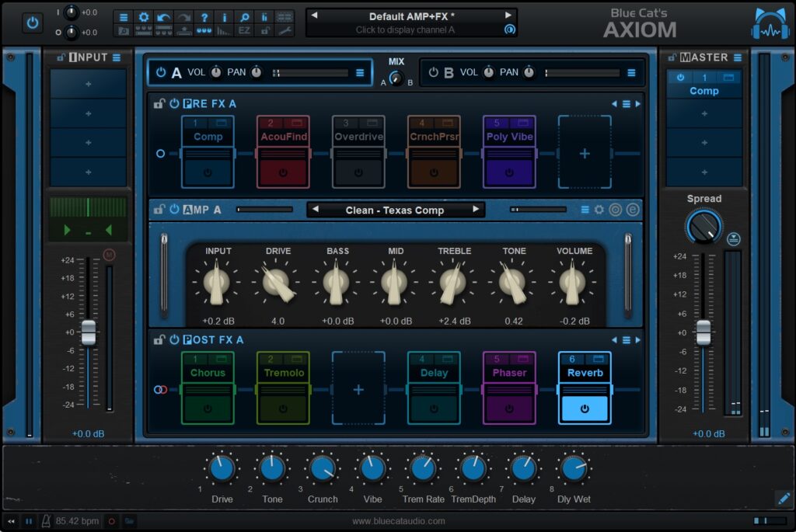Image resolution: width=796 pixels, height=532 pixels.
Task: Select the Delay pedal in POST FX A
Action: tap(434, 388)
